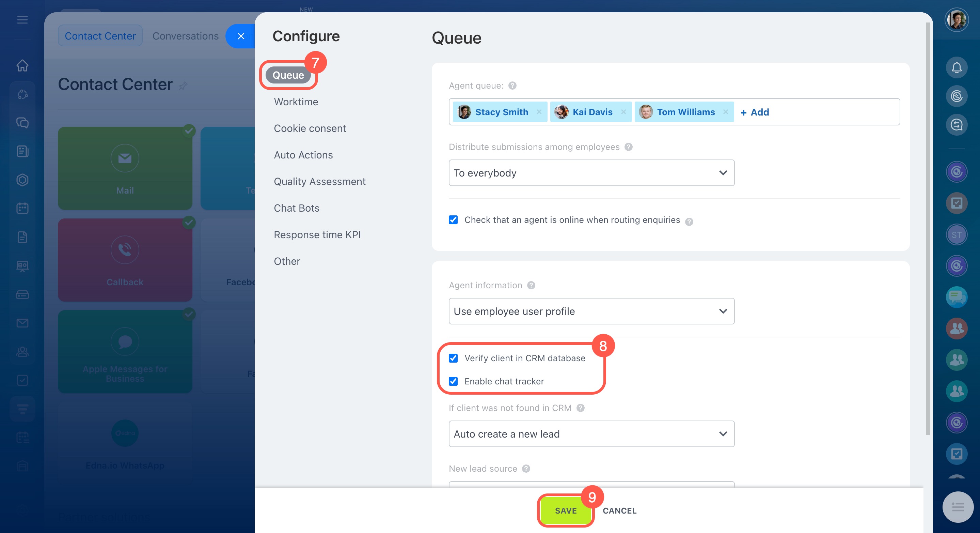Screen dimensions: 980x533
Task: Toggle Enable chat tracker checkbox
Action: (453, 381)
